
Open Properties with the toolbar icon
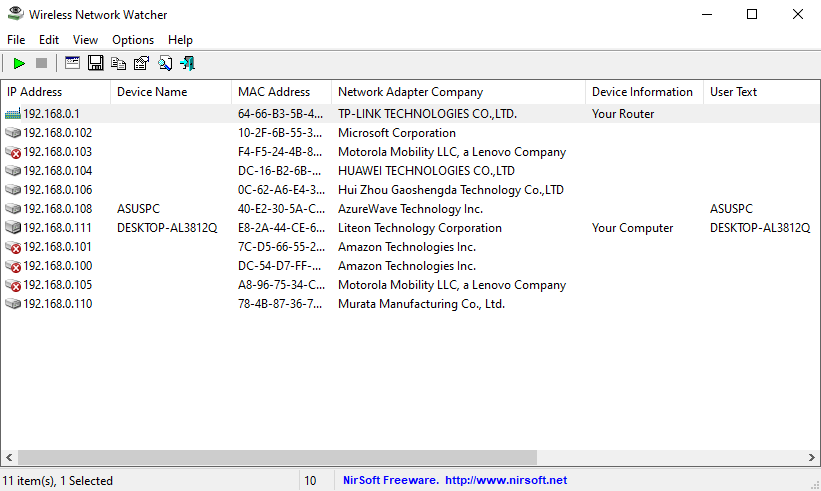pyautogui.click(x=141, y=63)
